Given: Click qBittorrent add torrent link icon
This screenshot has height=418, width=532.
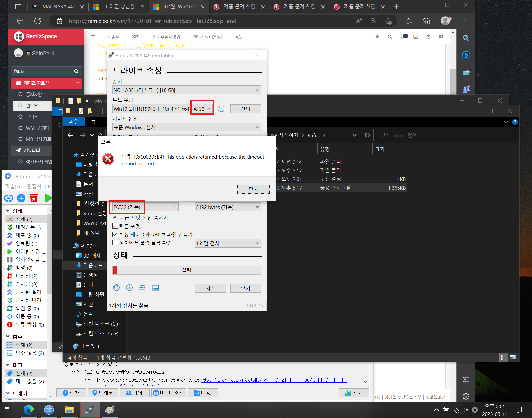Looking at the screenshot, I should coord(9,198).
